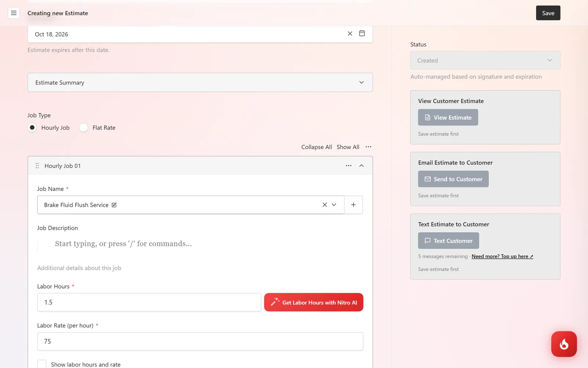Follow the Need more? Top up here link
This screenshot has width=588, height=368.
tap(502, 256)
